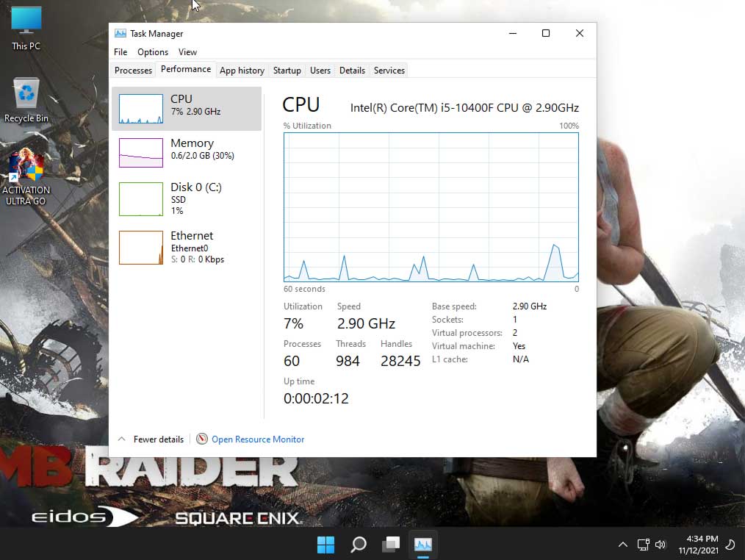Open the Windows Start button

pyautogui.click(x=326, y=545)
